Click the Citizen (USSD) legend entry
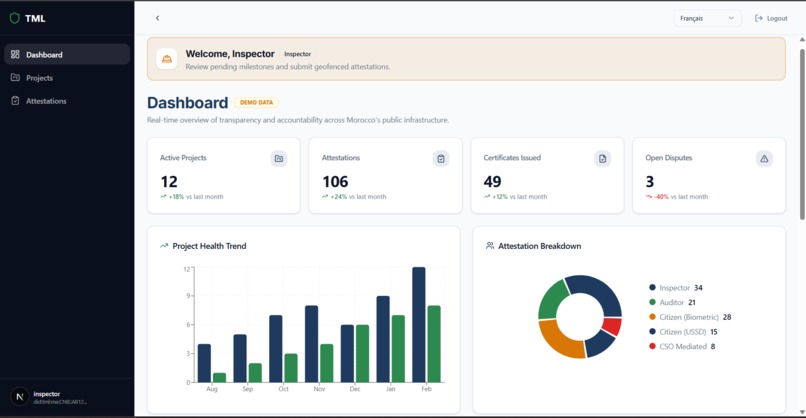This screenshot has width=806, height=418. point(683,332)
